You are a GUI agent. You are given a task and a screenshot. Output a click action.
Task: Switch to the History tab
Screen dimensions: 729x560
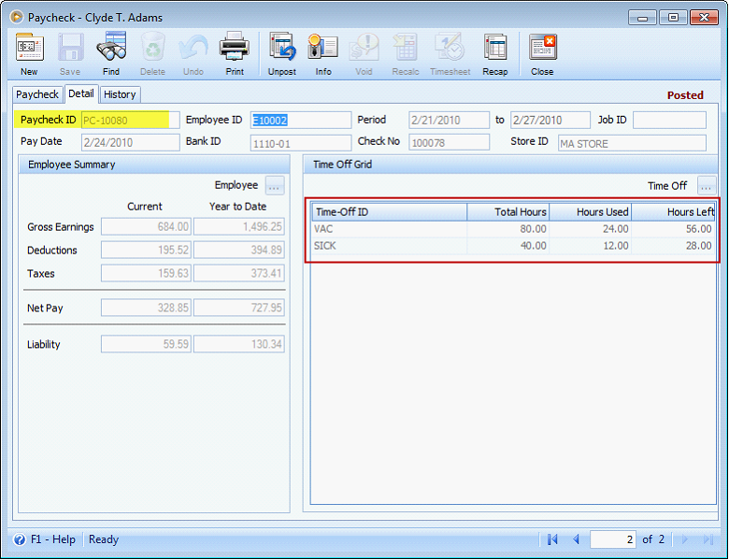point(120,94)
